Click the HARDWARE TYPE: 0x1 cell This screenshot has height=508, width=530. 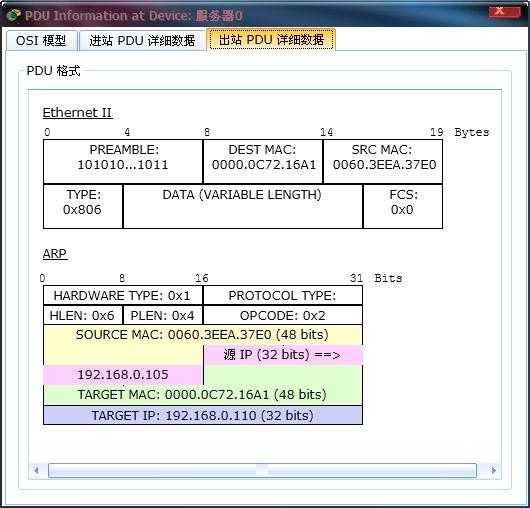click(123, 295)
